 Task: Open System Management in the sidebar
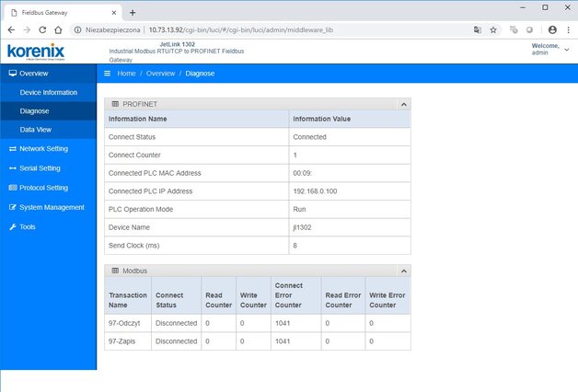coord(51,207)
